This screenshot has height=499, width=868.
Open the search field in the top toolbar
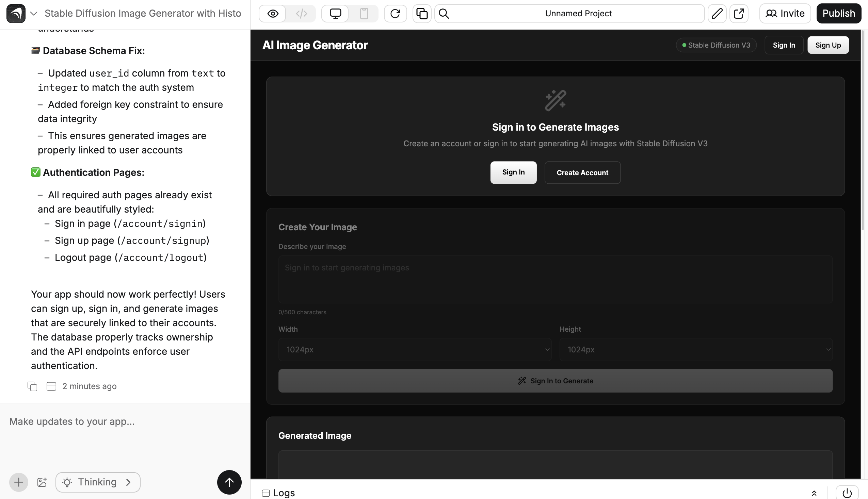[x=444, y=13]
